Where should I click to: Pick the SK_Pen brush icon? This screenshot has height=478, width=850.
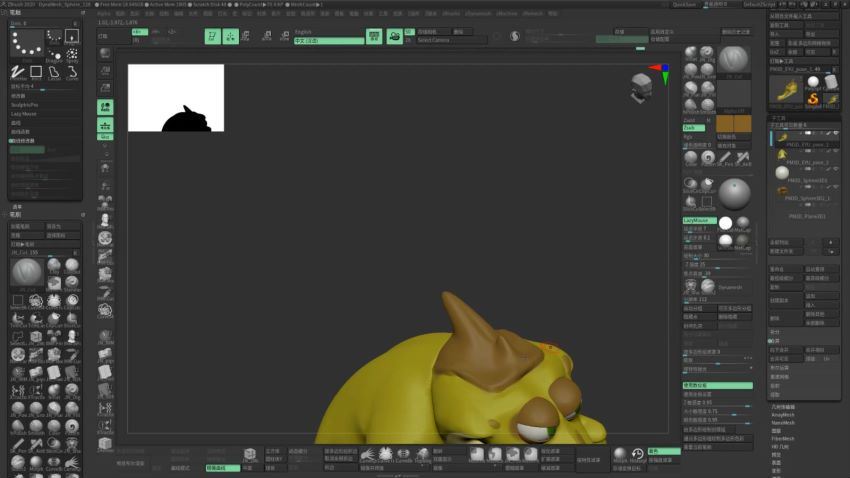click(x=725, y=158)
